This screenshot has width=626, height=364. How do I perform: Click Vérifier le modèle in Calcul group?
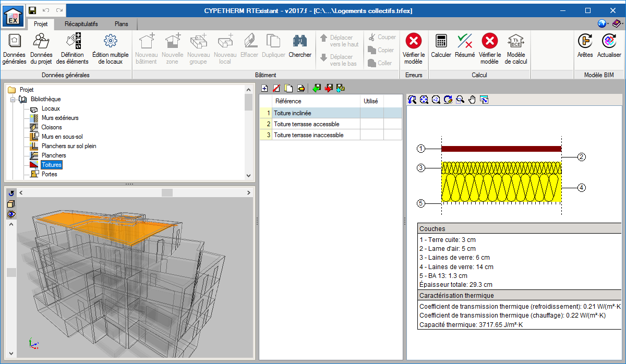click(x=489, y=48)
